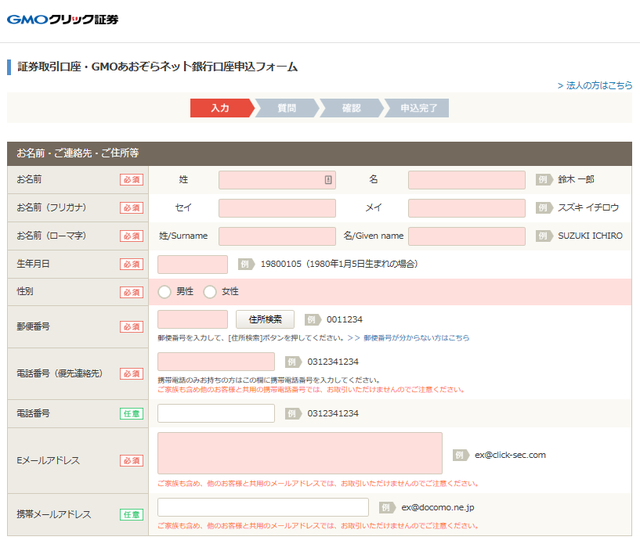Click the メイ furigana input field
Viewport: 640px width, 544px height.
[x=467, y=208]
